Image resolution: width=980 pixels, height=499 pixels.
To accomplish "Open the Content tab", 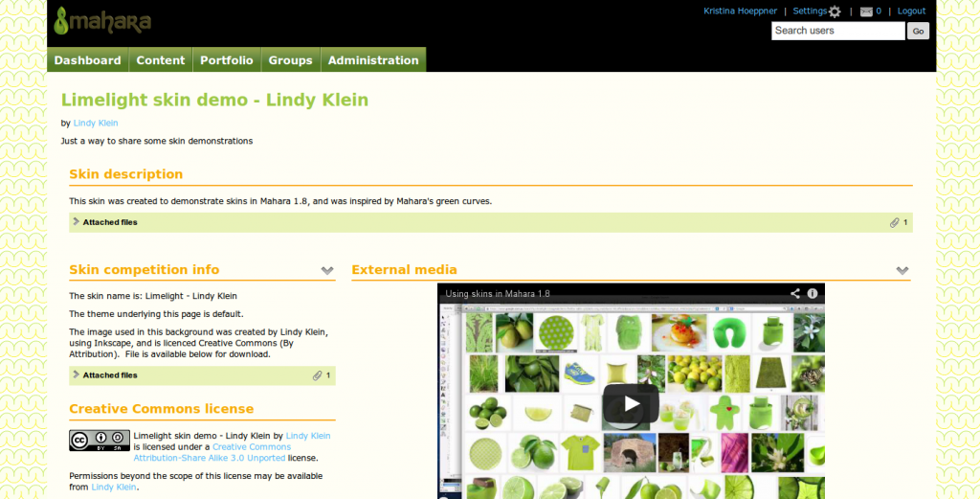I will 161,60.
